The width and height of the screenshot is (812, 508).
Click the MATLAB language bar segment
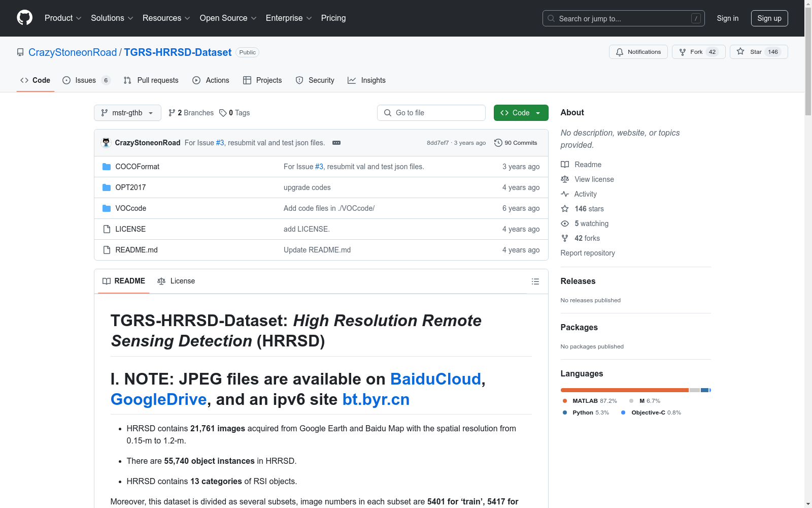pos(625,390)
